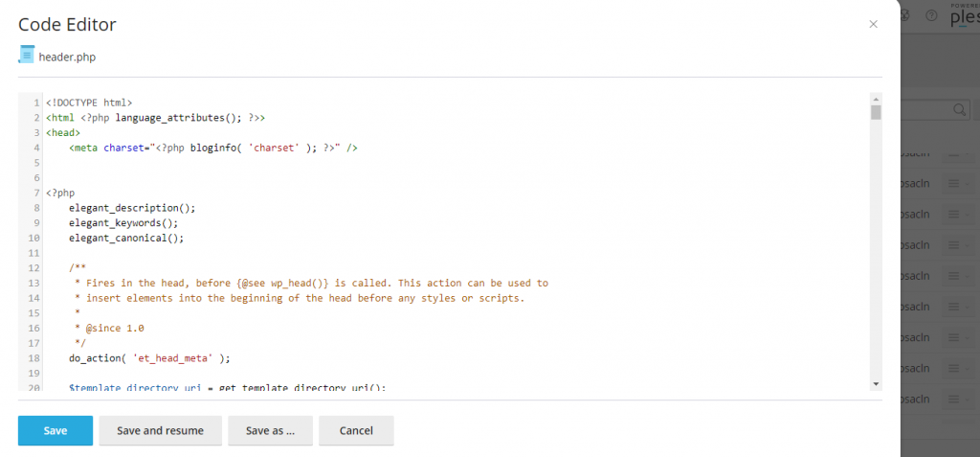Click line number 18 in gutter
The height and width of the screenshot is (457, 980).
pyautogui.click(x=34, y=358)
